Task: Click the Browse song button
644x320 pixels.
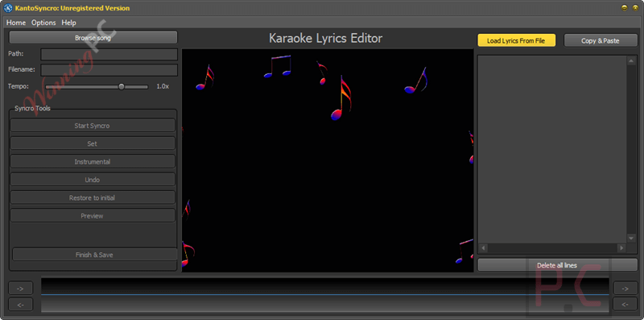Action: [93, 37]
